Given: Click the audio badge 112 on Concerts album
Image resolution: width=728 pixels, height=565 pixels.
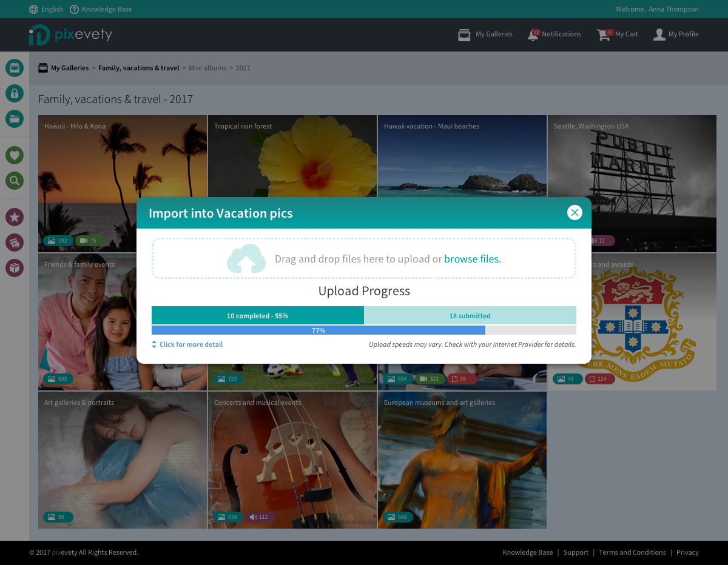Looking at the screenshot, I should pos(260,517).
